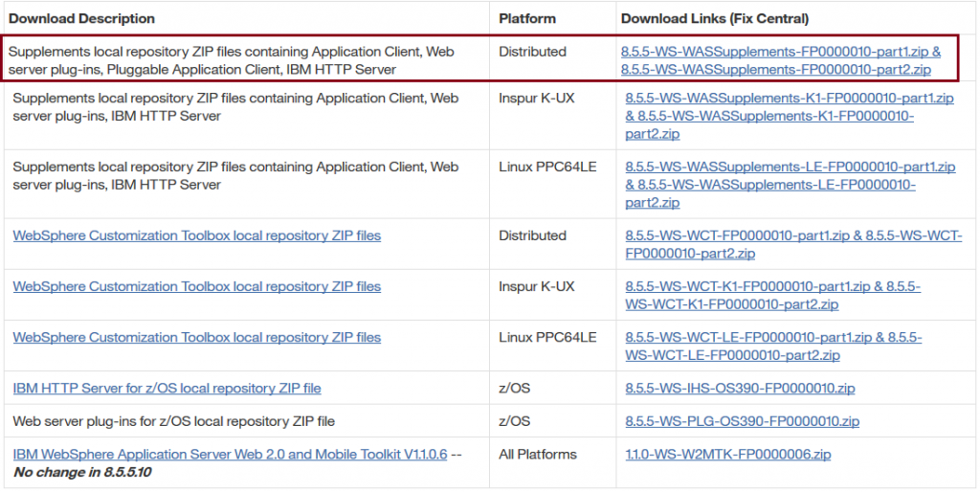
Task: Click the WASSupplements-LE-FP0000010-part1.zip download link
Action: tap(790, 167)
